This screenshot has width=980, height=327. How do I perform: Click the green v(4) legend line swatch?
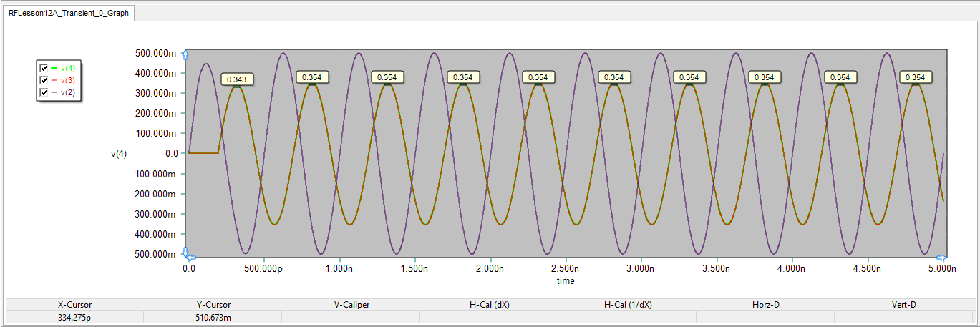tap(54, 68)
